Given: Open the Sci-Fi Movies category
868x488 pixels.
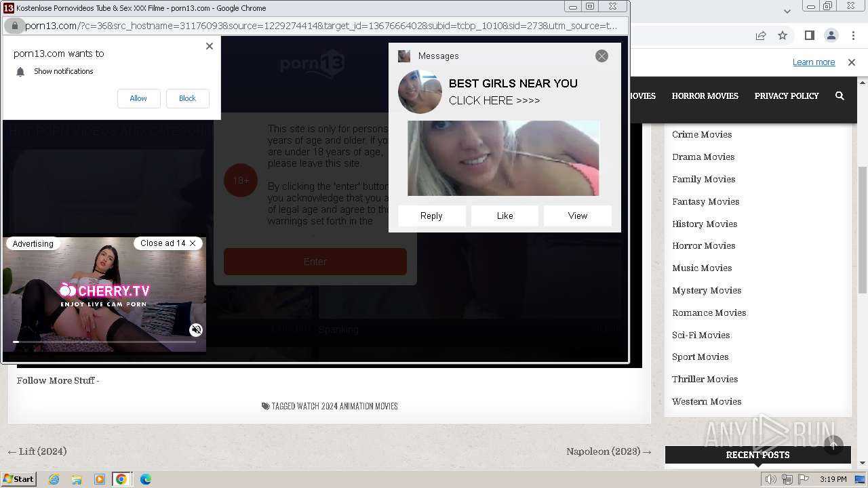Looking at the screenshot, I should (x=701, y=335).
